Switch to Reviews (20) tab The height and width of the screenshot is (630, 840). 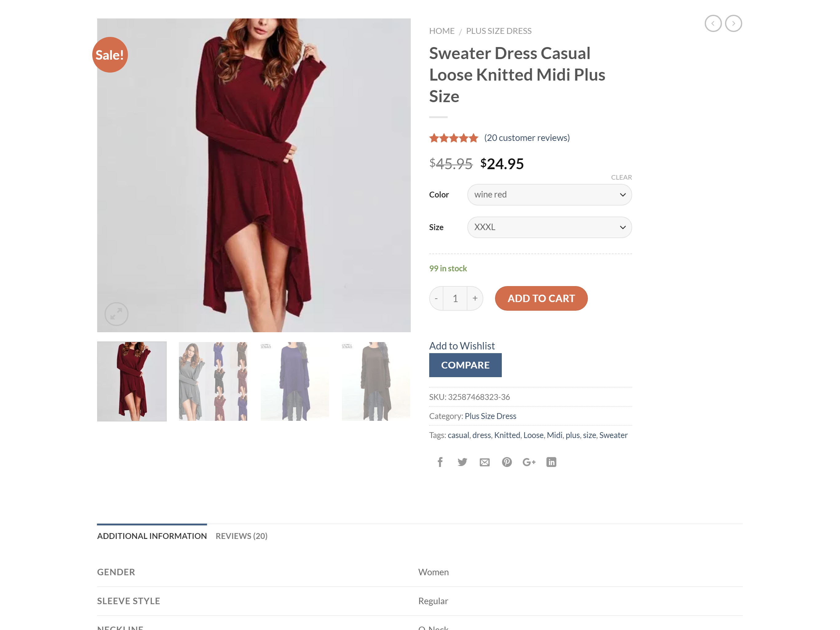click(x=242, y=536)
